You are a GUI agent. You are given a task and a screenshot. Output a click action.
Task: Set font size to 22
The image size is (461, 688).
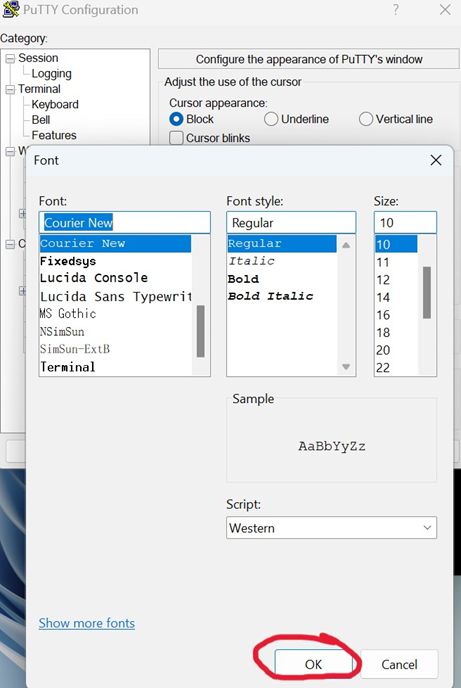[396, 368]
